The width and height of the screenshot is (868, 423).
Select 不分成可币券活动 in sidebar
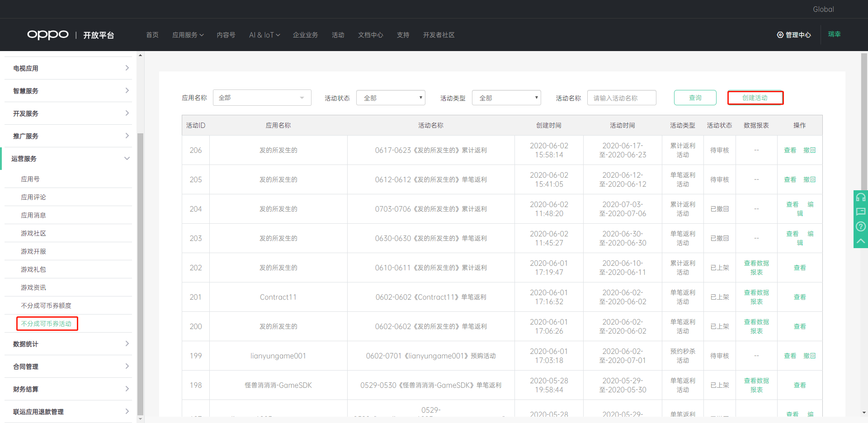click(47, 324)
